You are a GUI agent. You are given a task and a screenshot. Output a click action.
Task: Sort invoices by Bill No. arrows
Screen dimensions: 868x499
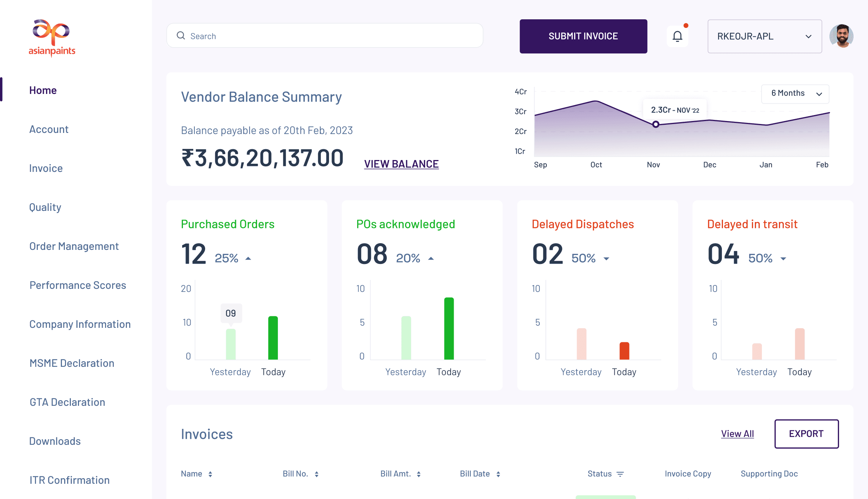tap(316, 474)
